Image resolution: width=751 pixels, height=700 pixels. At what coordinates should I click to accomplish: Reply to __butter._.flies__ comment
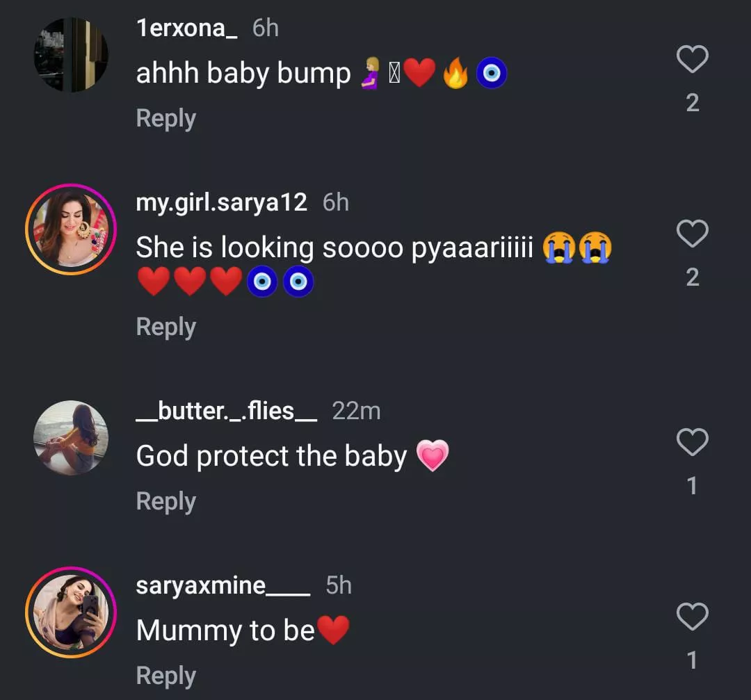coord(165,501)
